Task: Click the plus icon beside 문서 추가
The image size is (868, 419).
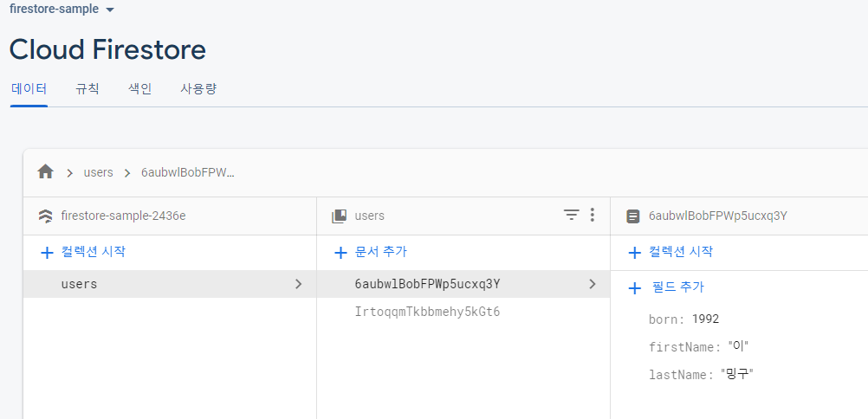Action: tap(340, 253)
